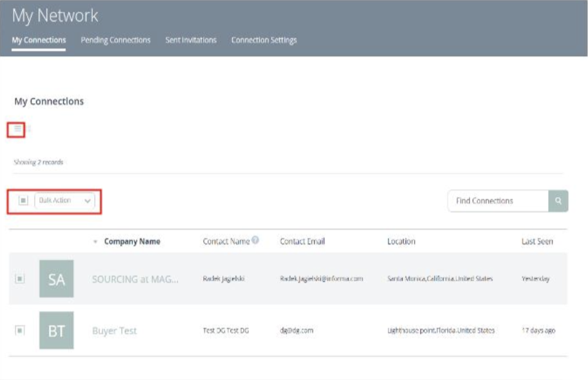Screen dimensions: 588x380
Task: Click inside the Find Connections search field
Action: pos(496,200)
